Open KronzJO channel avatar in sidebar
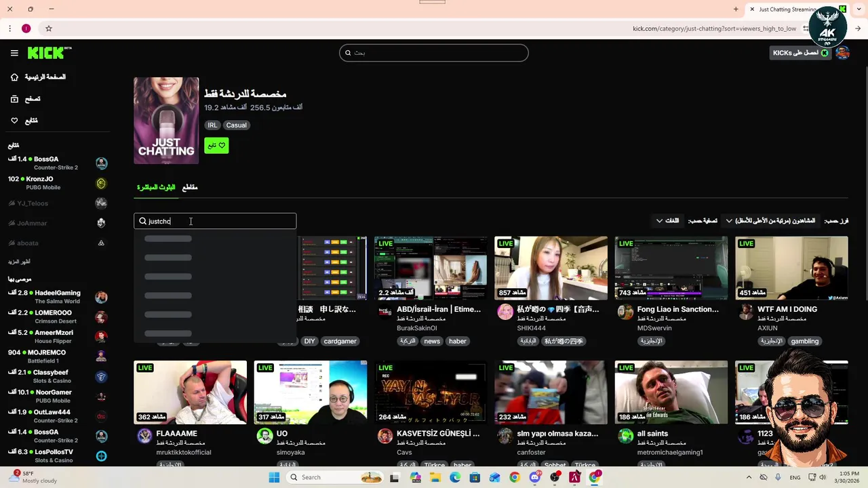Screen dimensions: 868x488 pyautogui.click(x=101, y=183)
